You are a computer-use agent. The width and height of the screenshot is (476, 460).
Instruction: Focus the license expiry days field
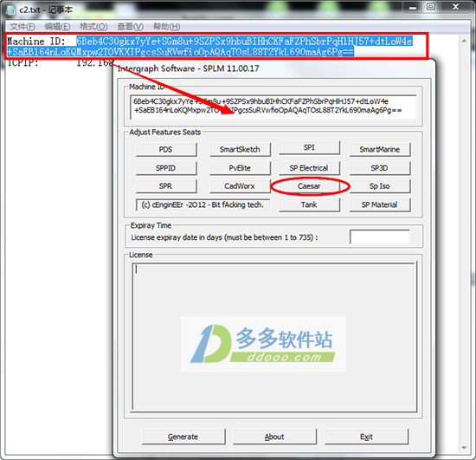pyautogui.click(x=380, y=236)
